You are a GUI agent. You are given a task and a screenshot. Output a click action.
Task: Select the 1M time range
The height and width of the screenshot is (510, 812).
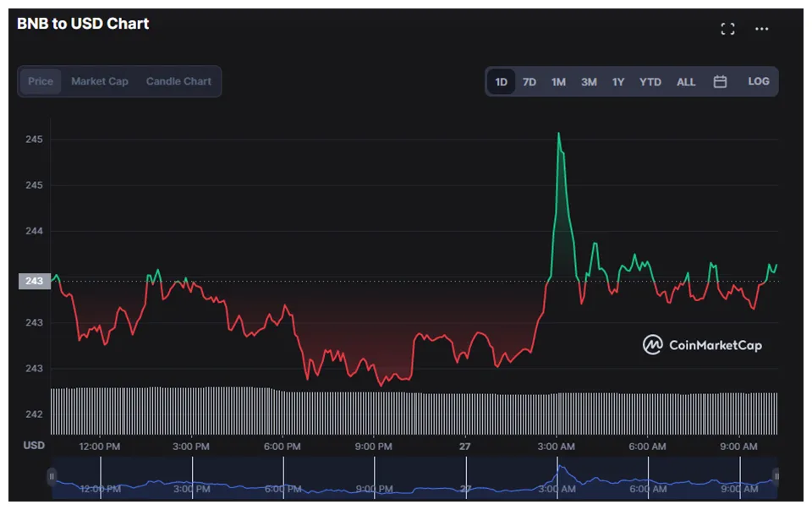(558, 81)
